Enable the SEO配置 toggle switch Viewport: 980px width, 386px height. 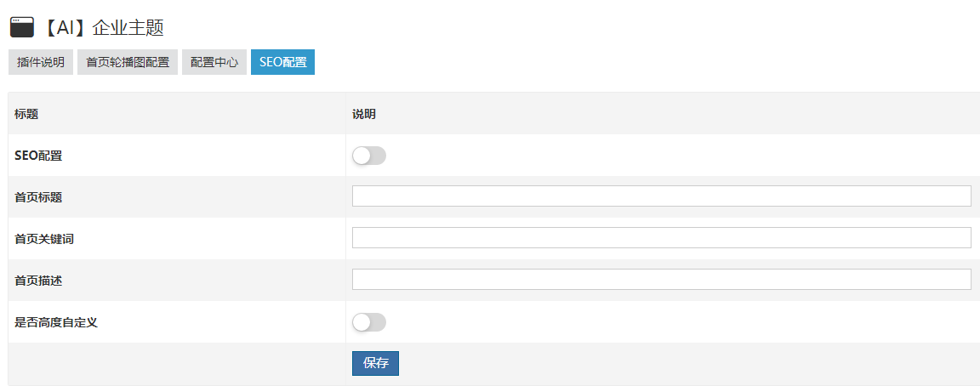coord(369,156)
